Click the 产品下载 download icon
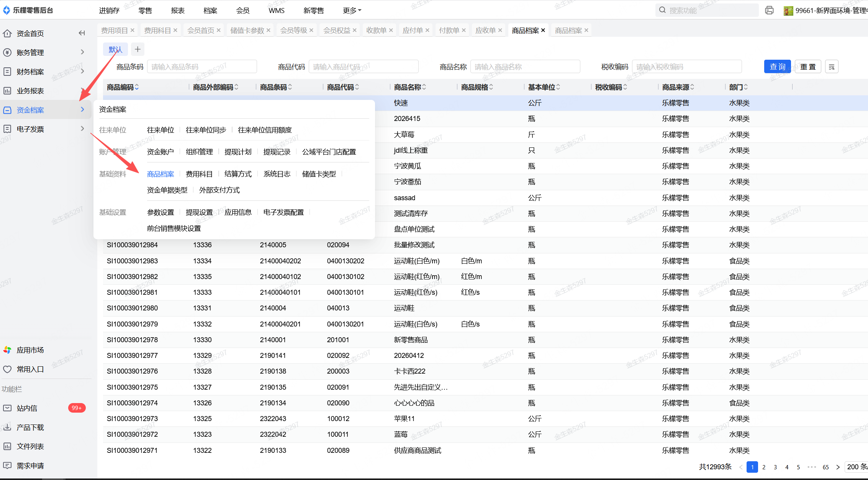Image resolution: width=868 pixels, height=480 pixels. tap(7, 427)
